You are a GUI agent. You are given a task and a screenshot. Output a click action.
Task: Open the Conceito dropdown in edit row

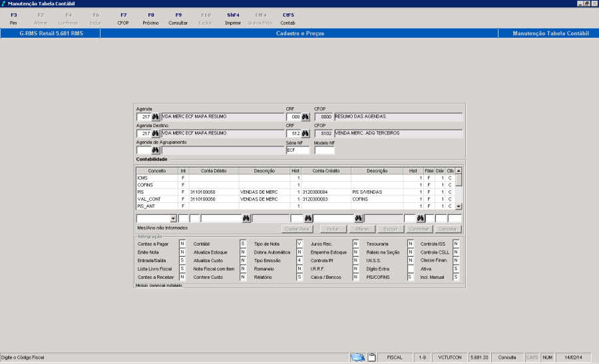coord(173,218)
